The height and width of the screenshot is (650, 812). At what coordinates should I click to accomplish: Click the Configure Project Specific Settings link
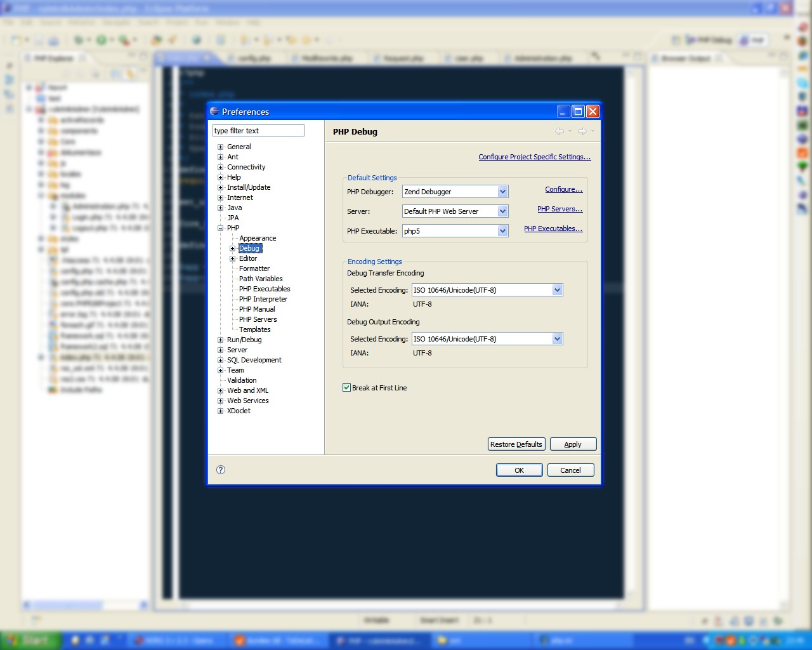(534, 157)
